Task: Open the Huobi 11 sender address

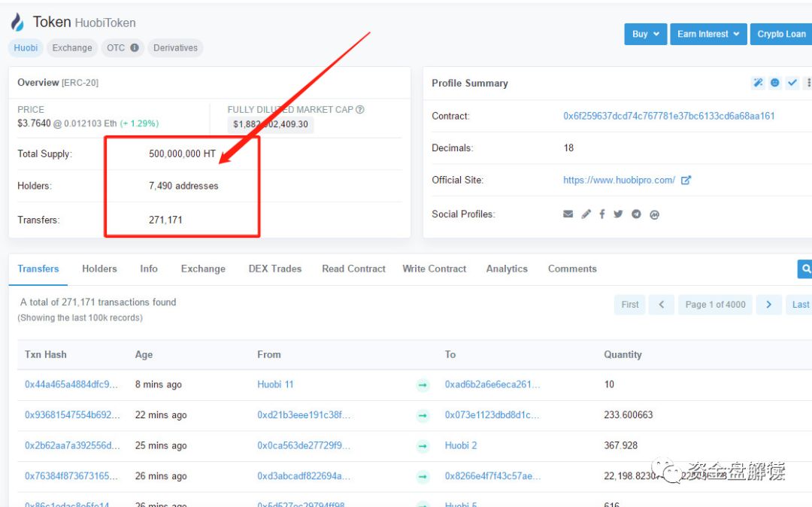Action: tap(275, 384)
